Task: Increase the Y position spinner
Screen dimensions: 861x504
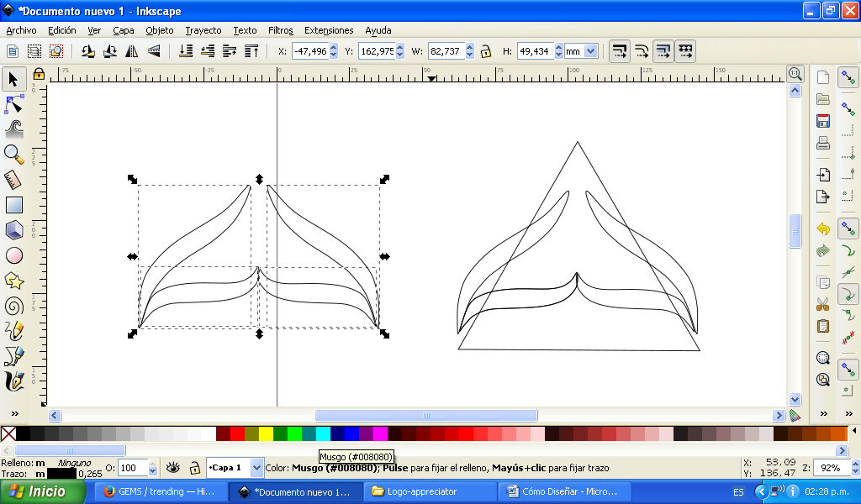Action: (x=399, y=48)
